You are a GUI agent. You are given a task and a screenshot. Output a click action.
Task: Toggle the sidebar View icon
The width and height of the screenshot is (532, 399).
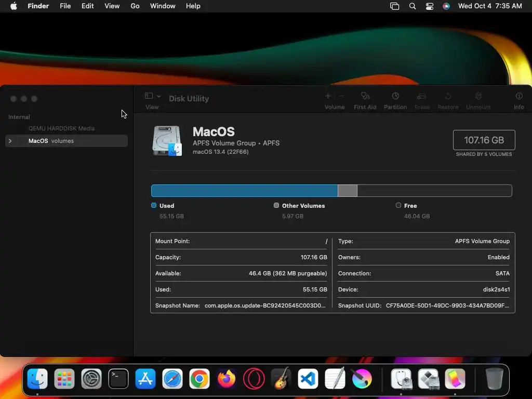pos(149,96)
